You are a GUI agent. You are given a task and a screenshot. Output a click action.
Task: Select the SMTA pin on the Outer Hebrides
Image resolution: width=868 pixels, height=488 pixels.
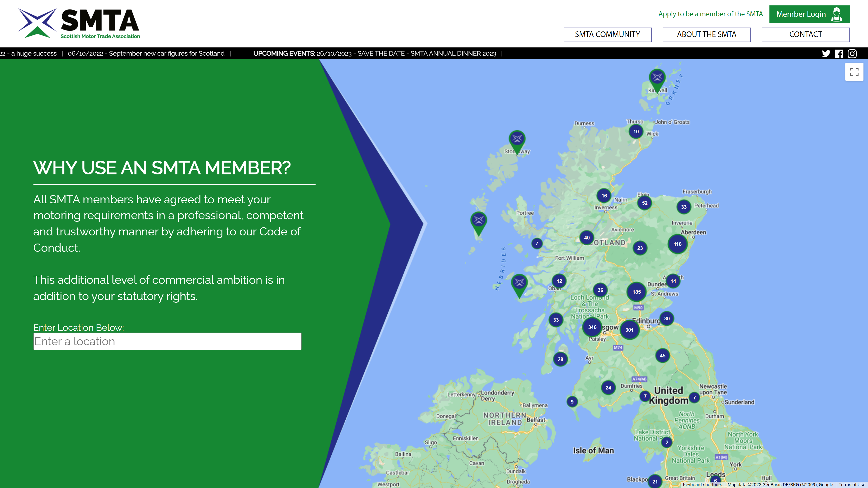(479, 224)
